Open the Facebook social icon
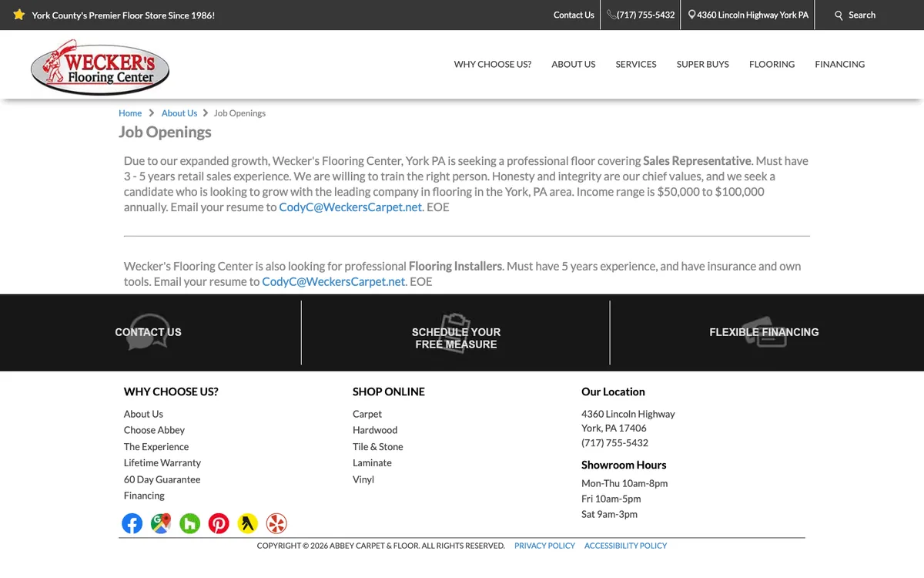924x578 pixels. [132, 523]
